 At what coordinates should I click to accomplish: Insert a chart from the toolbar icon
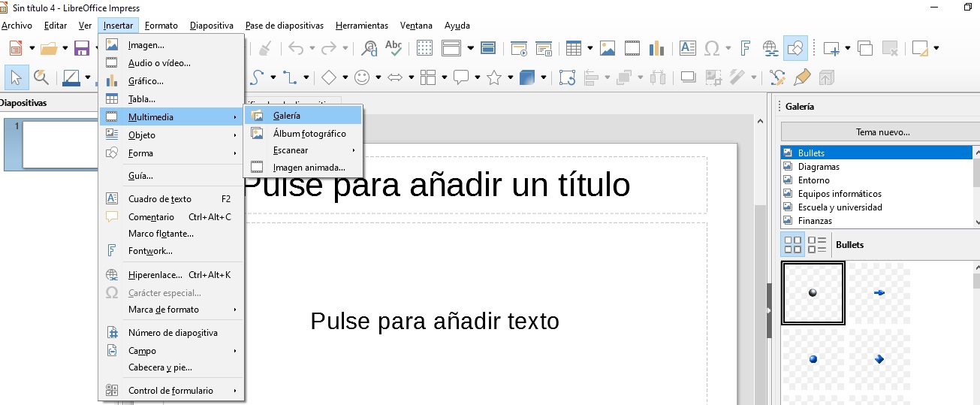(x=656, y=48)
